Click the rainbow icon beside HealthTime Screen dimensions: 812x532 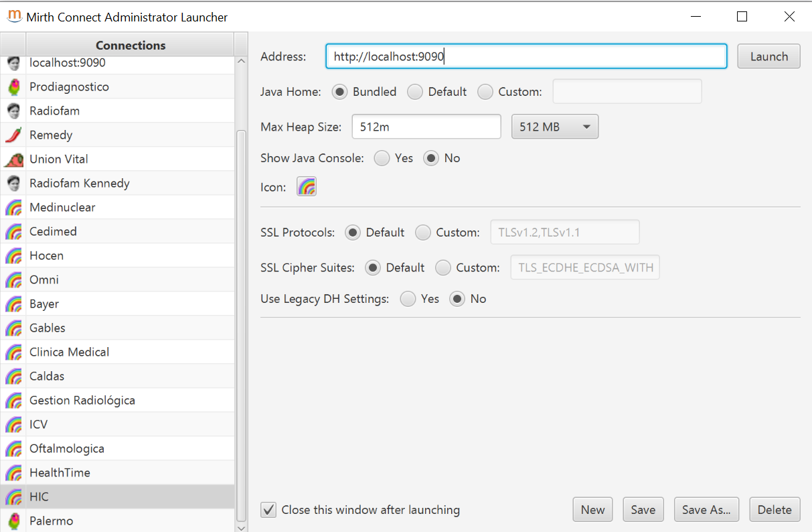13,473
